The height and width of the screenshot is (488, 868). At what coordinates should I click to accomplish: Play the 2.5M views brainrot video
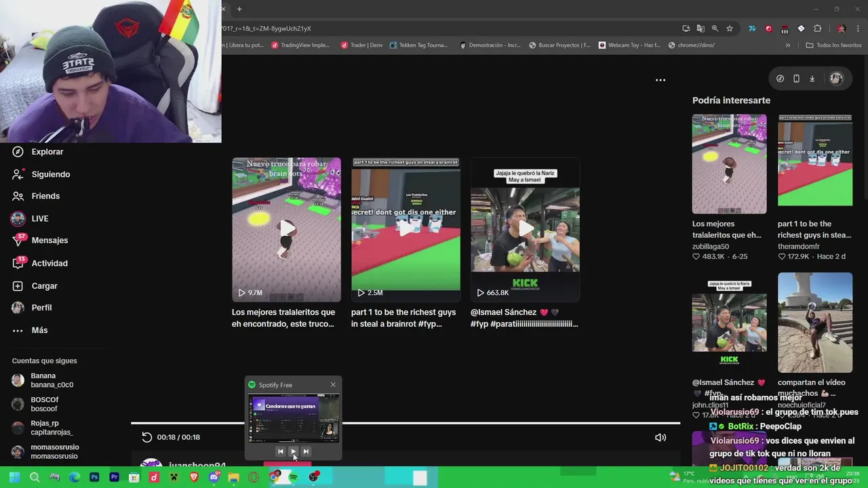pyautogui.click(x=406, y=230)
